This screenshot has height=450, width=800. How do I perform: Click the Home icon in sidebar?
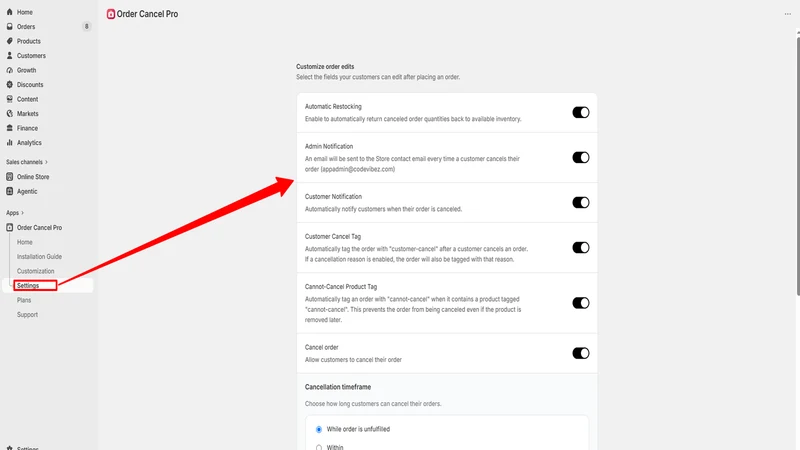(9, 12)
